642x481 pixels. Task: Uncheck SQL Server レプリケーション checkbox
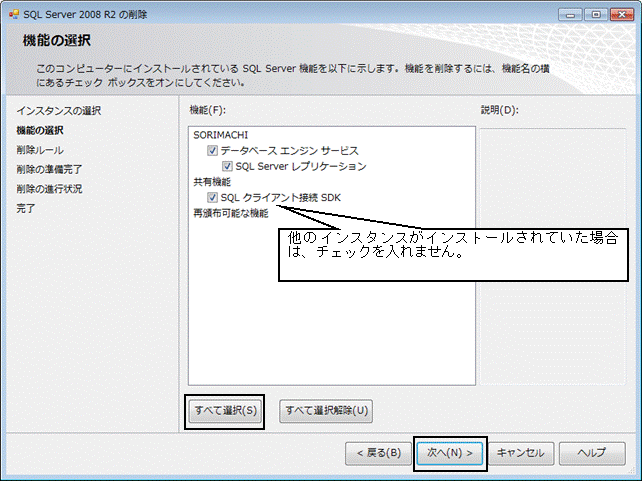click(x=227, y=166)
